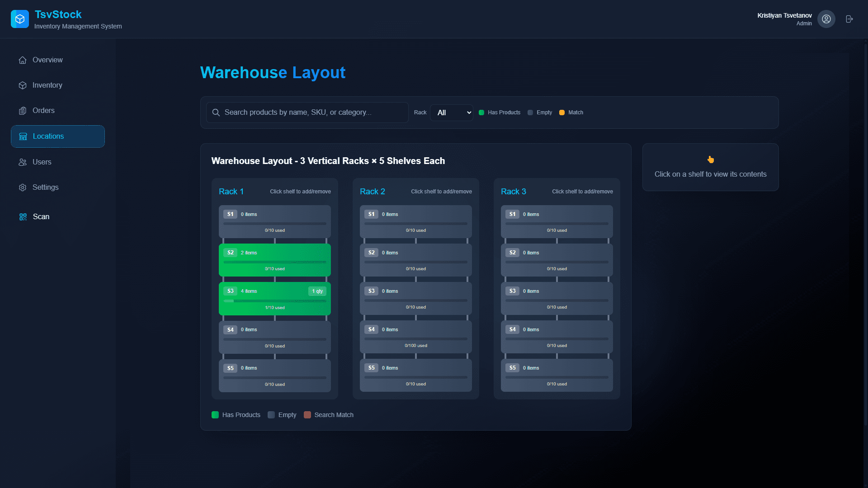
Task: Click the Overview home icon
Action: (23, 60)
